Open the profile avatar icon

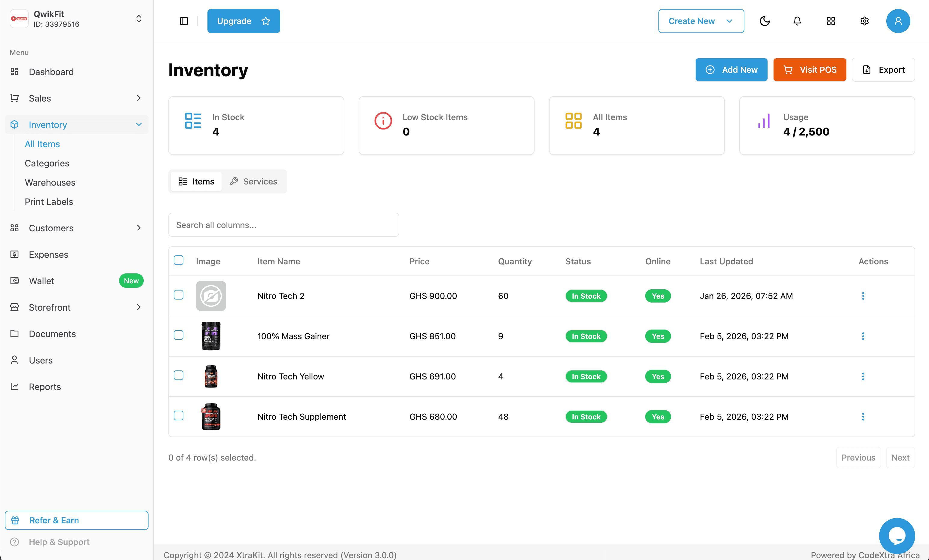click(898, 21)
